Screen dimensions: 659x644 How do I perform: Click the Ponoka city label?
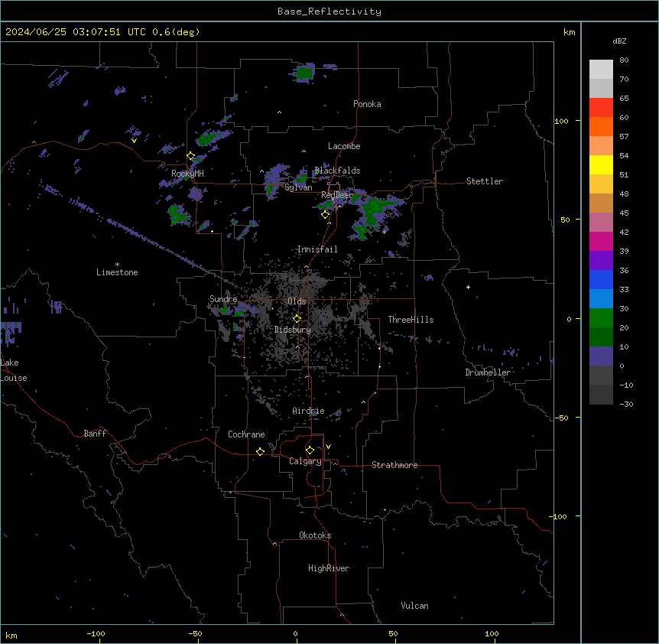point(367,104)
